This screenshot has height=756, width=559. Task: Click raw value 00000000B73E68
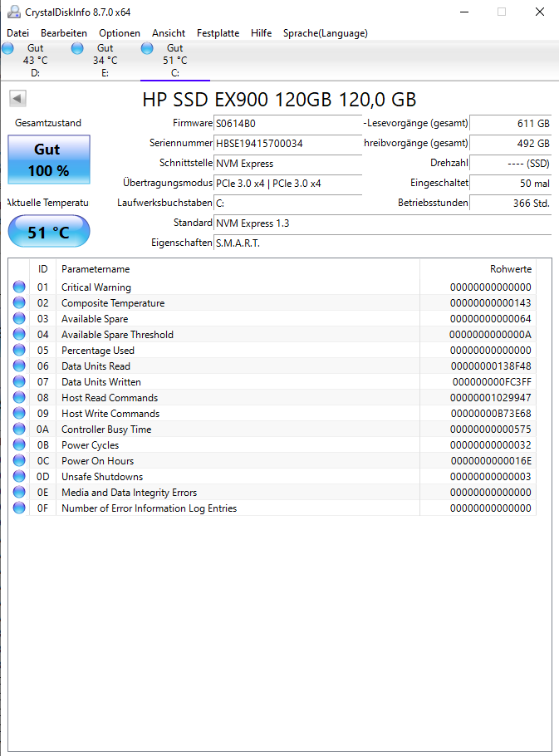[x=491, y=413]
